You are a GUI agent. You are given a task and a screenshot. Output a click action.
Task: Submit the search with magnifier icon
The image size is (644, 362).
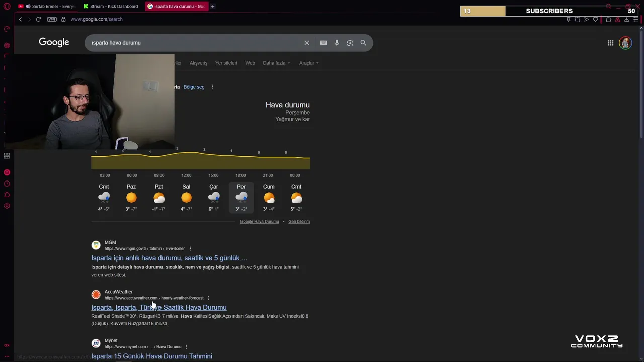[x=363, y=43]
